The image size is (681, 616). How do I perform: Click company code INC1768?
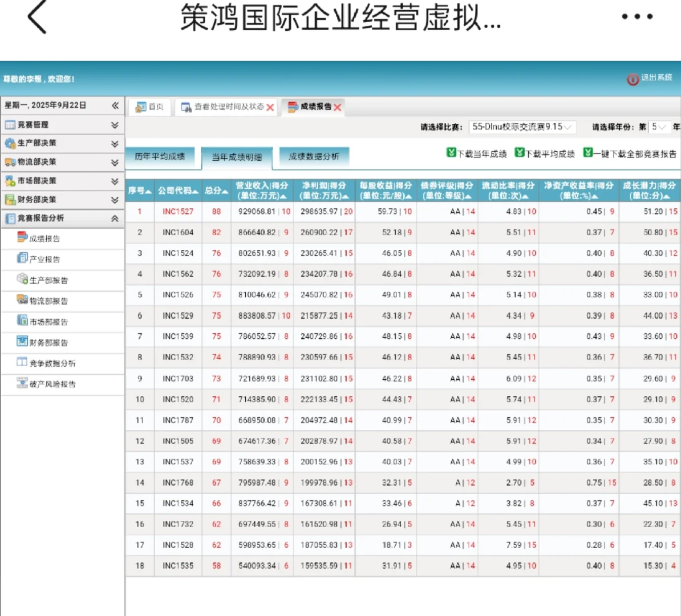click(178, 483)
